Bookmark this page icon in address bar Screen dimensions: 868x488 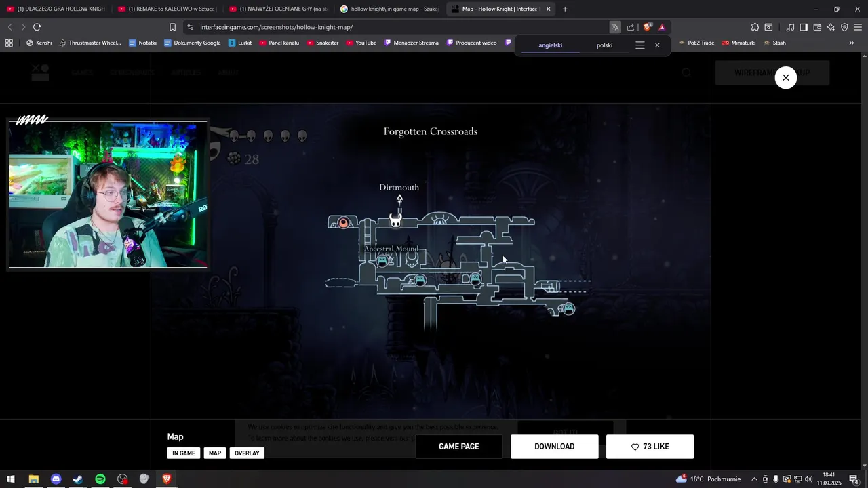pyautogui.click(x=172, y=27)
